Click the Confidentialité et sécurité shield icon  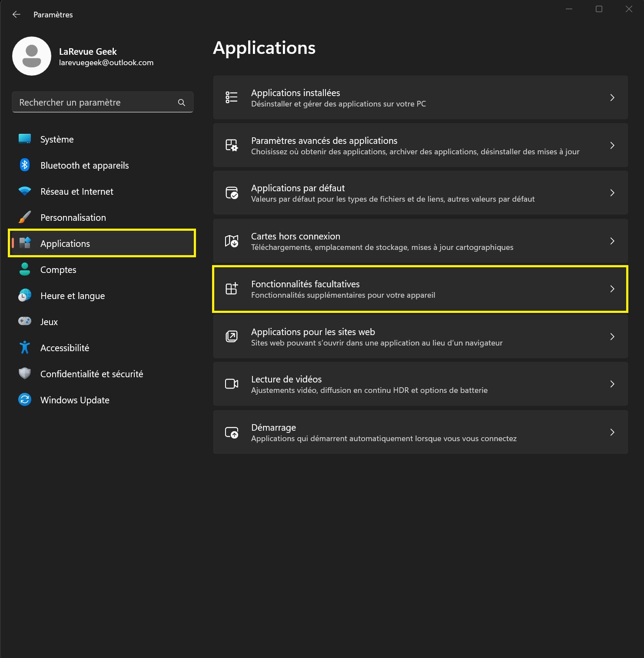[x=25, y=374]
